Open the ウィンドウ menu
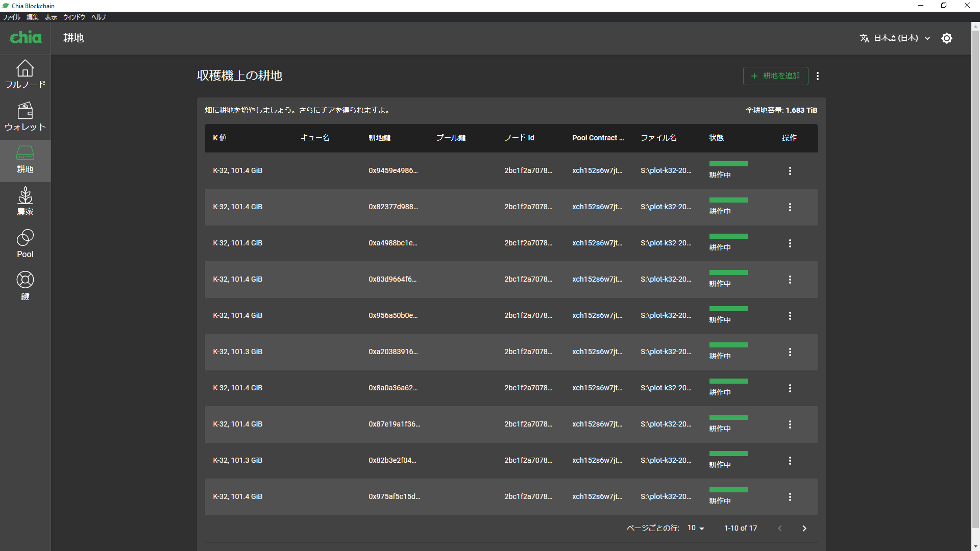 click(x=74, y=17)
